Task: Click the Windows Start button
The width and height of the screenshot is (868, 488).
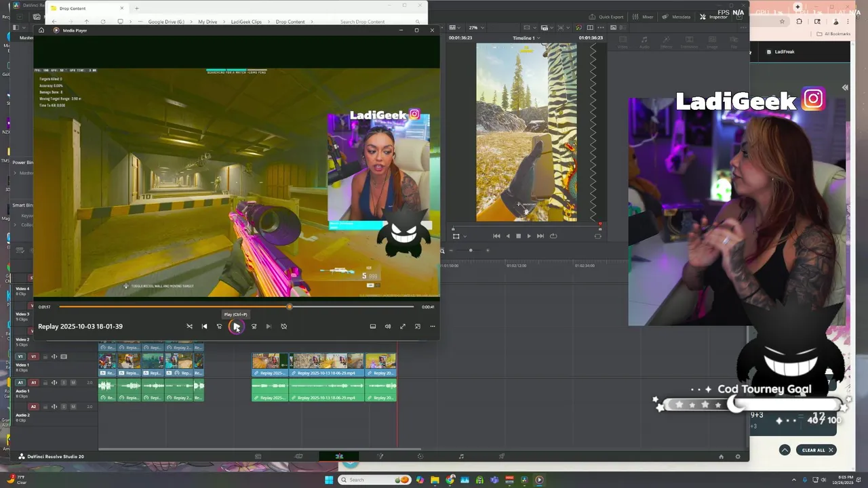Action: (x=329, y=480)
